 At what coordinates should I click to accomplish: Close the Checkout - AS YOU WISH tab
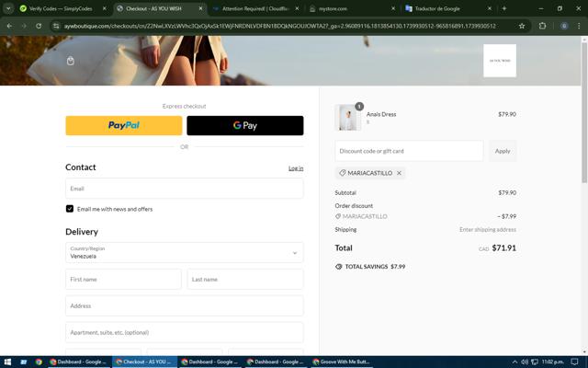click(200, 8)
